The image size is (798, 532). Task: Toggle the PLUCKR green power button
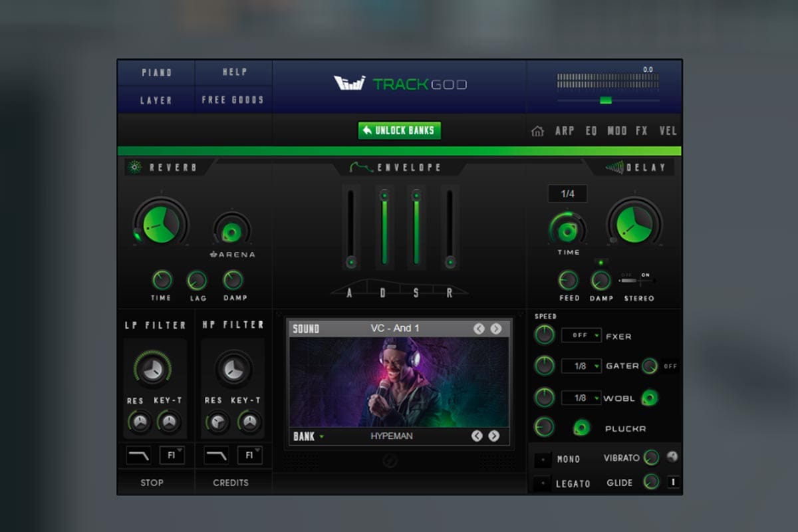tap(581, 428)
